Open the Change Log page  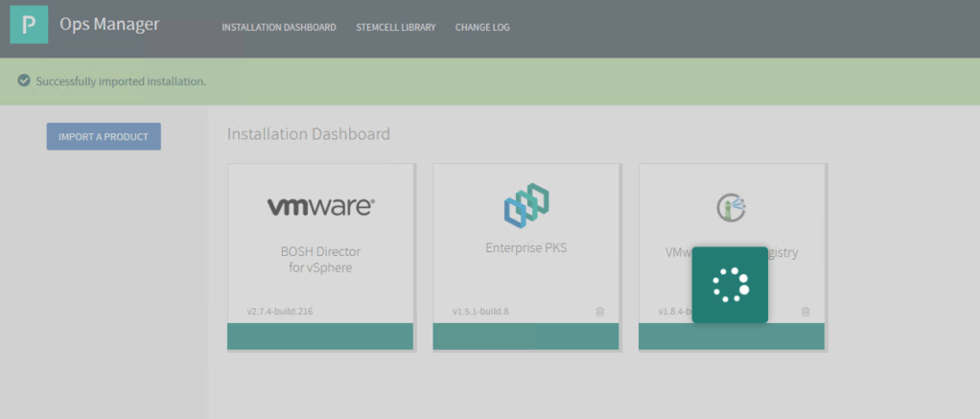483,27
